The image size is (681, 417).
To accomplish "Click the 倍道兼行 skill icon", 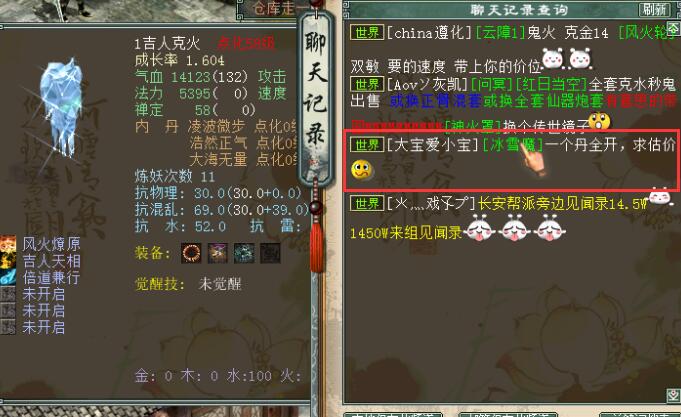I will (8, 277).
